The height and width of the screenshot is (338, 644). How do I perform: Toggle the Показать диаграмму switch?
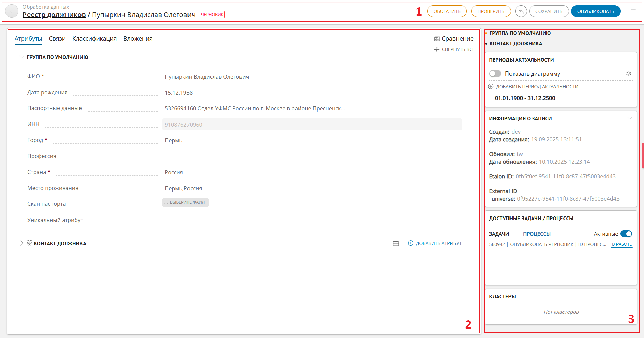pos(495,74)
